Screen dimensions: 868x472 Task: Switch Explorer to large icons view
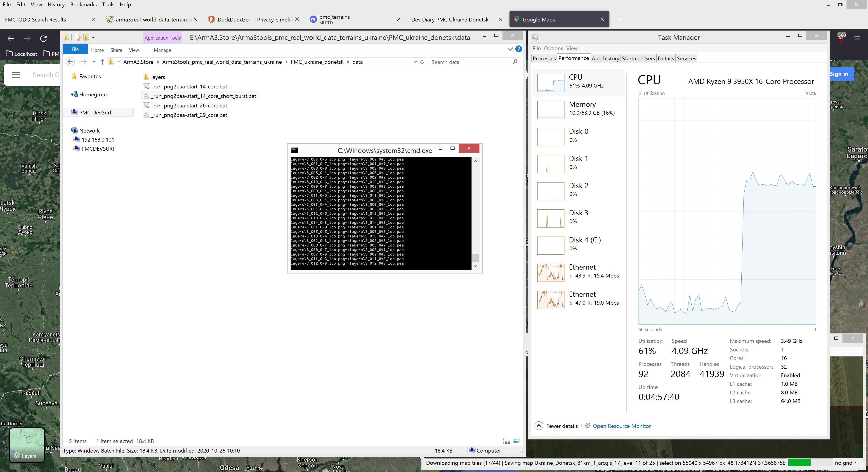(516, 441)
